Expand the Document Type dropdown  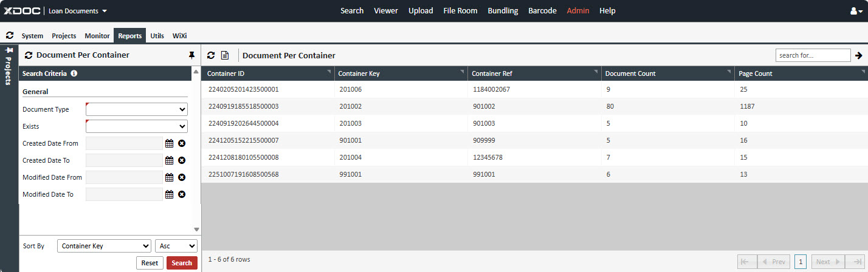click(x=137, y=109)
